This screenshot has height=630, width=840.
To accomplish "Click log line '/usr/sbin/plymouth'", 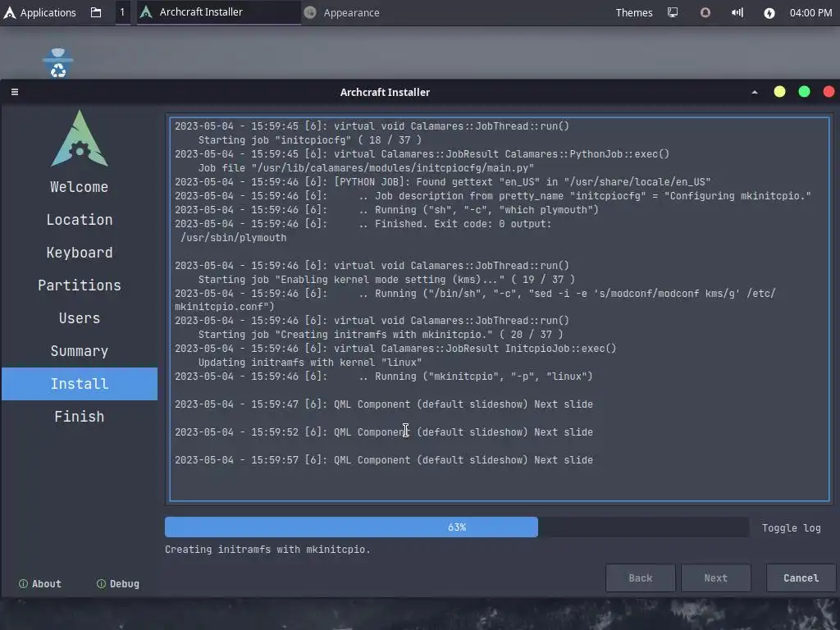I will [x=234, y=238].
